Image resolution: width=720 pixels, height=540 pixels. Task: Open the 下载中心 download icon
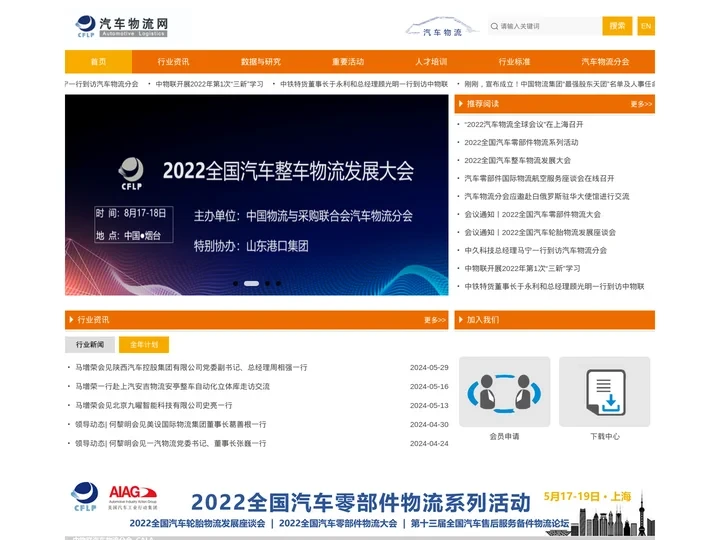604,392
